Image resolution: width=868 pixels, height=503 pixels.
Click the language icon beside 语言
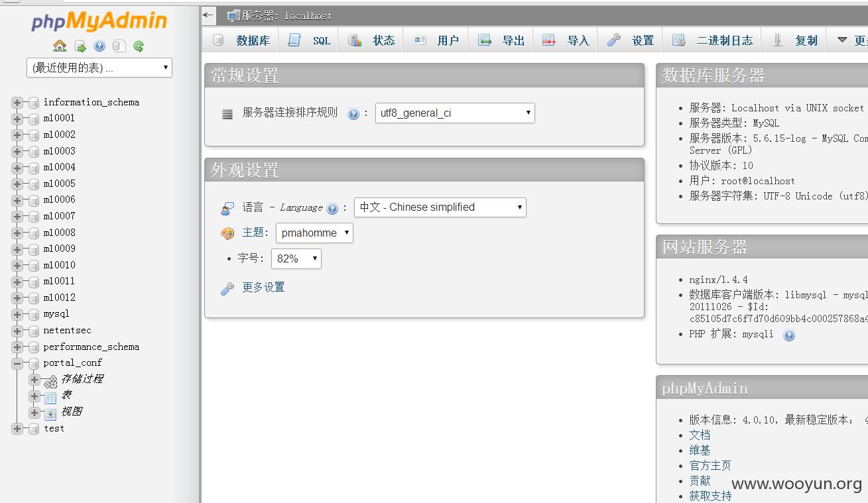227,209
